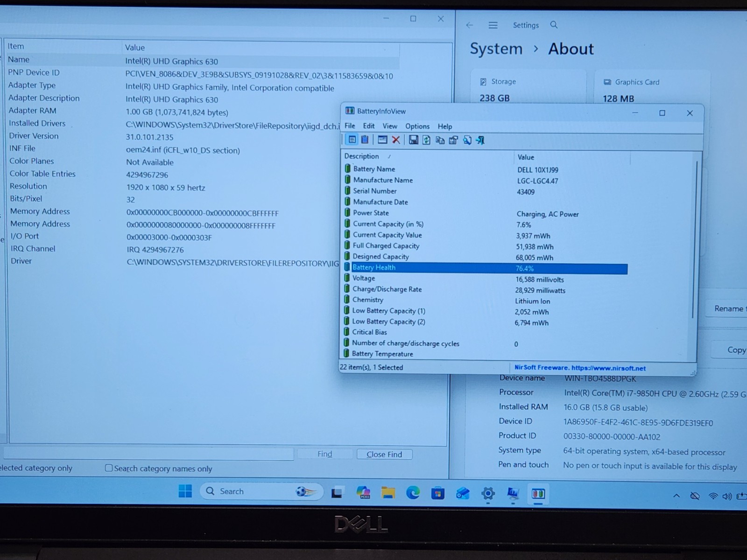This screenshot has width=747, height=560.
Task: Sort by the Description column header
Action: [x=362, y=156]
